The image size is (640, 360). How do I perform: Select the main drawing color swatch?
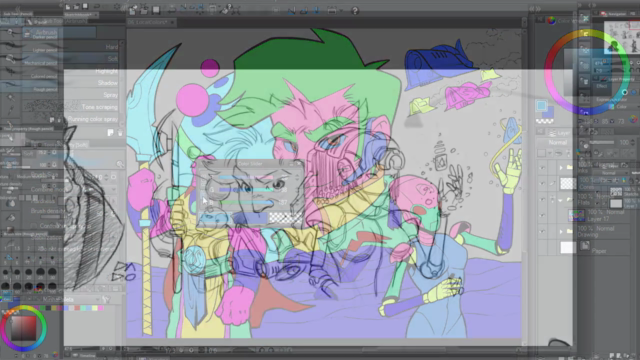(541, 106)
